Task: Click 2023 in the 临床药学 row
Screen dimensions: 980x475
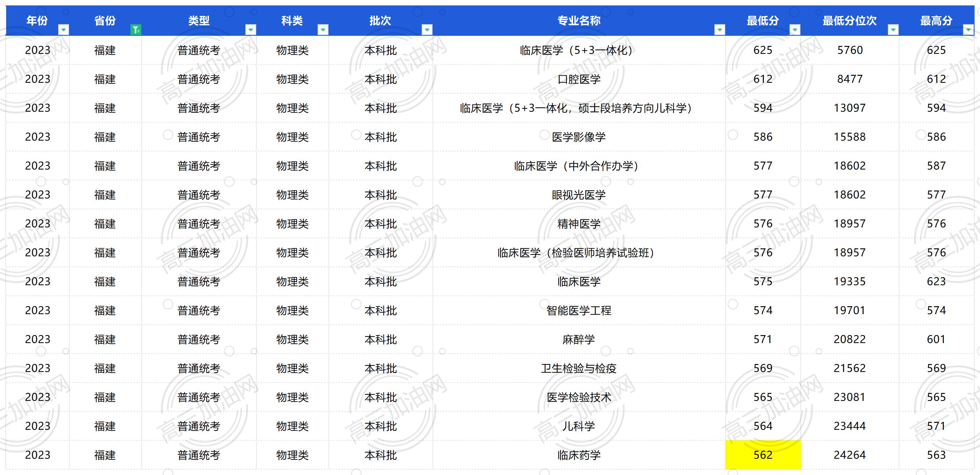Action: click(x=37, y=455)
